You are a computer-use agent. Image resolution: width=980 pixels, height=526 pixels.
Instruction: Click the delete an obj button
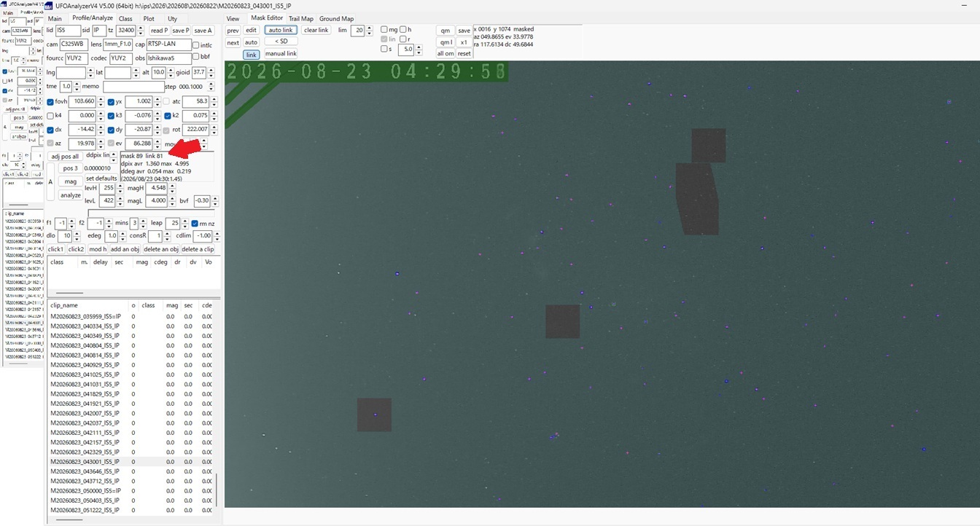(x=161, y=249)
